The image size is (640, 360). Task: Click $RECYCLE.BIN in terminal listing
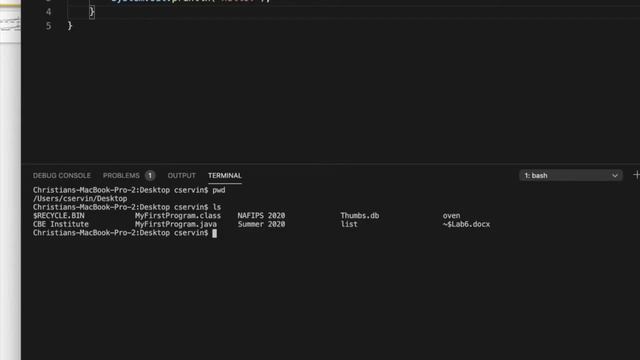tap(59, 216)
